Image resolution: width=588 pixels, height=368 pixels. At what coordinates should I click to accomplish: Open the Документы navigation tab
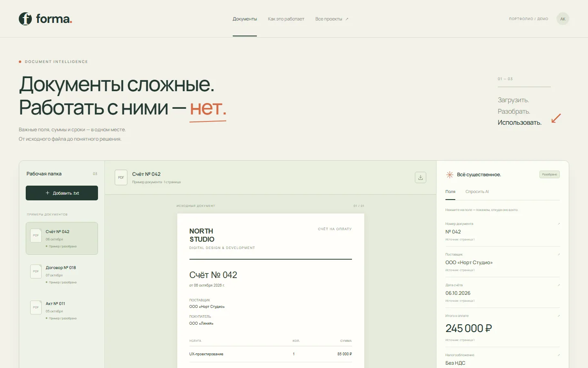click(x=245, y=19)
